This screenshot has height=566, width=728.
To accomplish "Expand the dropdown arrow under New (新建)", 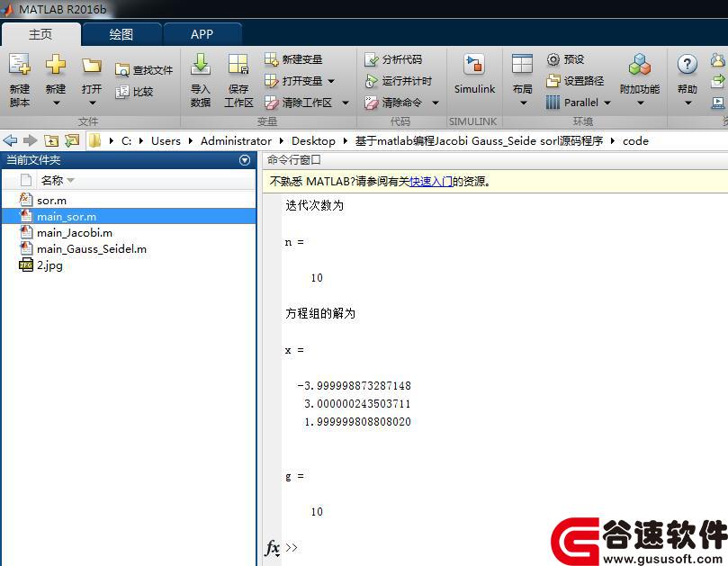I will tap(56, 103).
